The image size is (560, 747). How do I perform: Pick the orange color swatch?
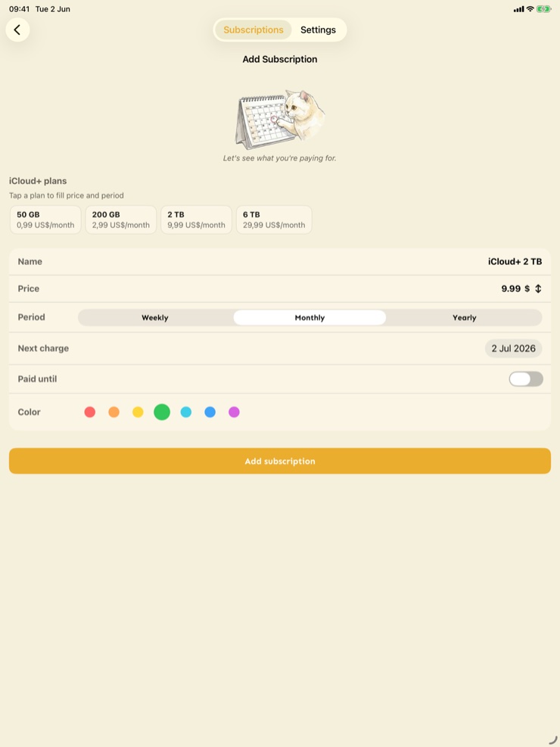pos(114,412)
